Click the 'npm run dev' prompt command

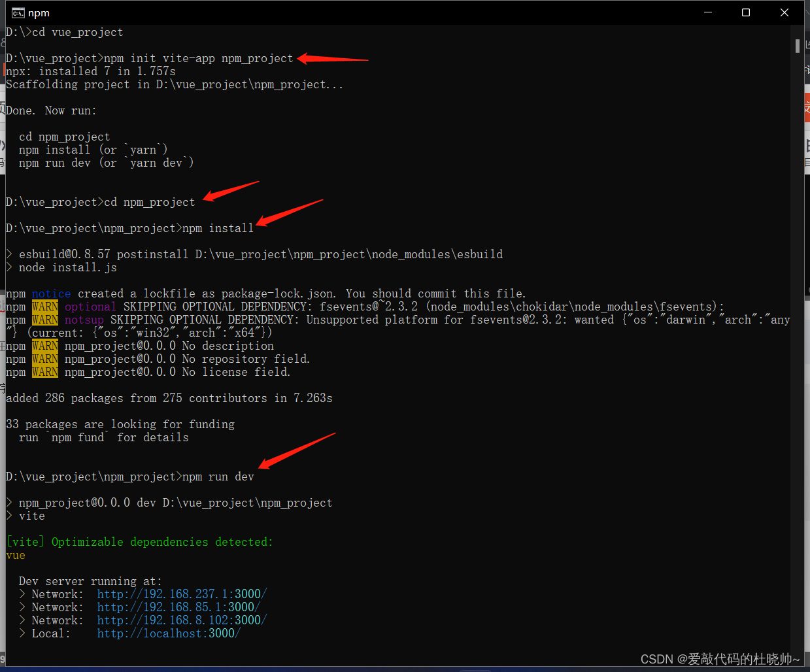218,477
